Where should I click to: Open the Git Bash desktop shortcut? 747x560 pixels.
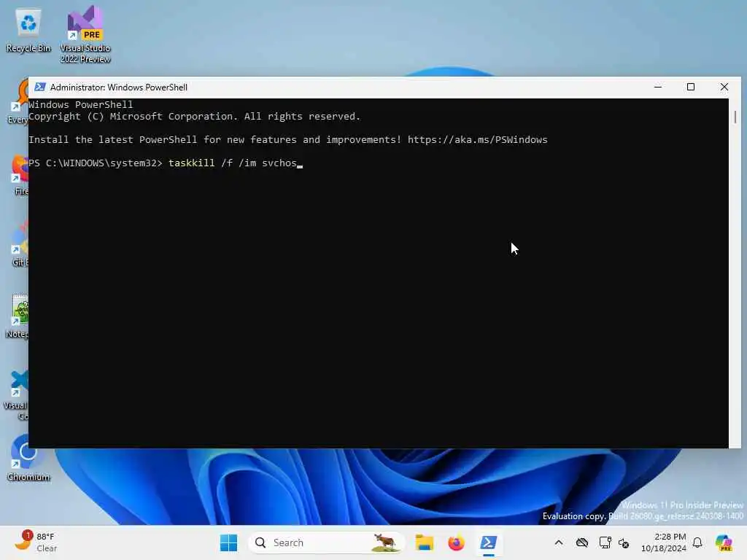pyautogui.click(x=19, y=244)
